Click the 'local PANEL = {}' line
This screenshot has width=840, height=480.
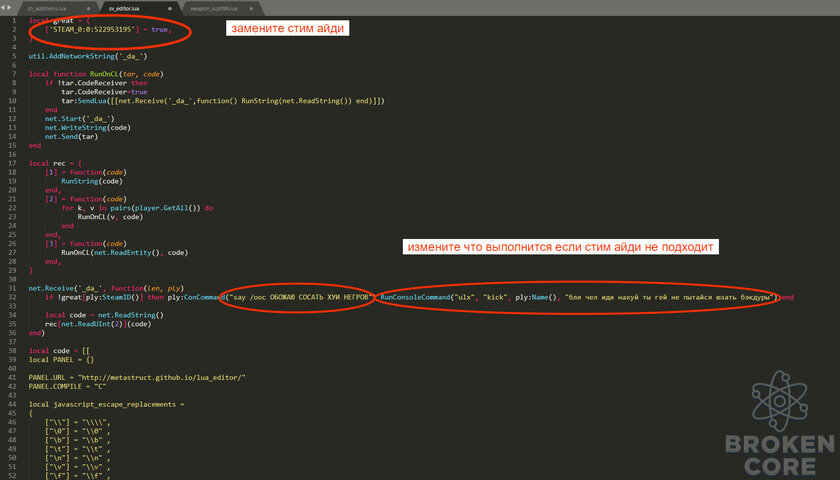(61, 359)
